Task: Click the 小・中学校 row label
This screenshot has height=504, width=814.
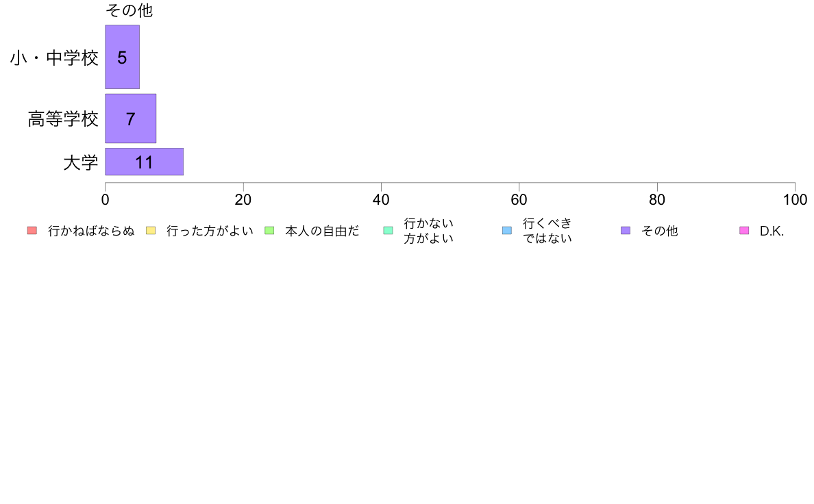Action: click(x=54, y=58)
